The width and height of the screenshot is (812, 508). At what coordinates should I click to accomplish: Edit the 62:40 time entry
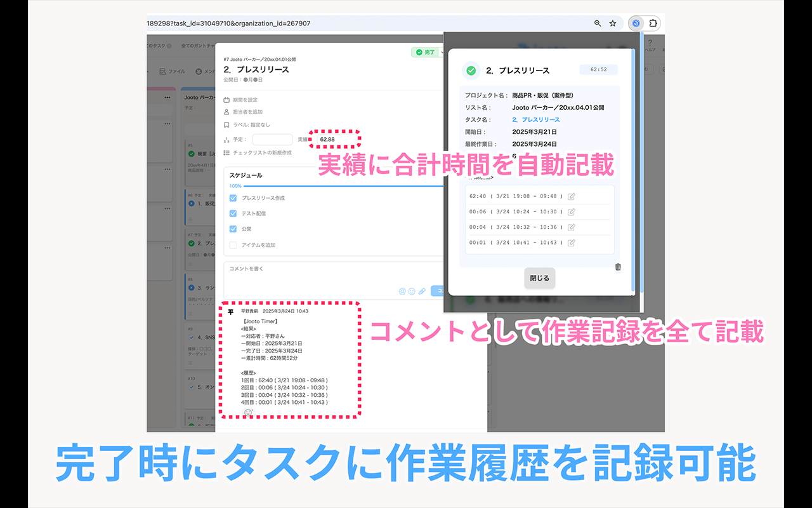(572, 196)
